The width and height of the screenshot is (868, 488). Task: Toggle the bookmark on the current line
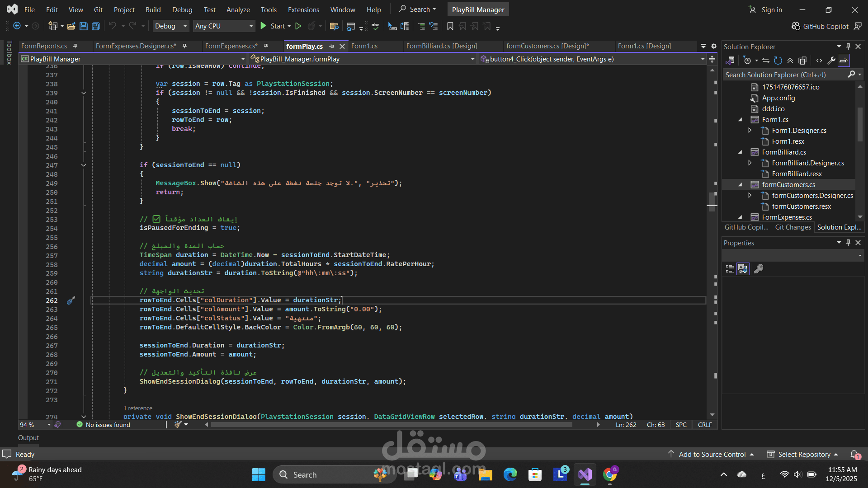[x=450, y=26]
